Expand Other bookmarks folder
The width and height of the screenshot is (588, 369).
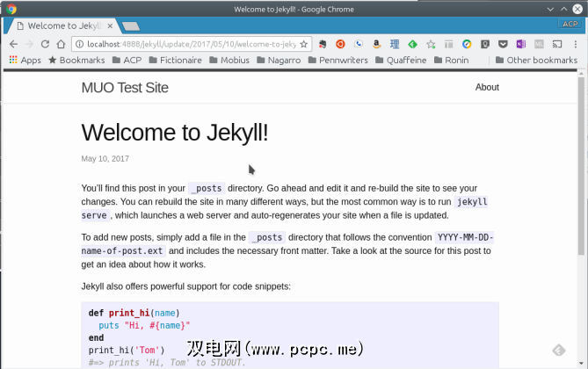(536, 60)
